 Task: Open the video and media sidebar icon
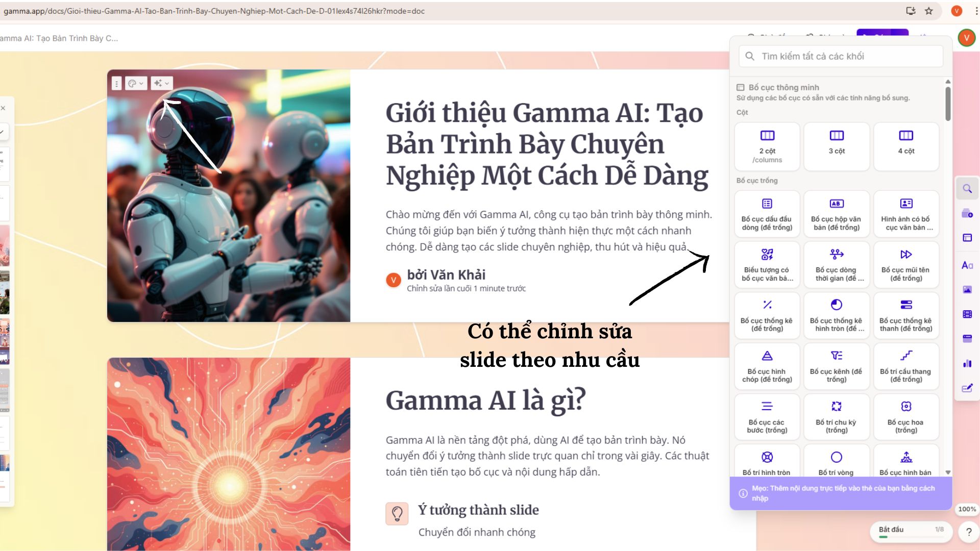(967, 314)
